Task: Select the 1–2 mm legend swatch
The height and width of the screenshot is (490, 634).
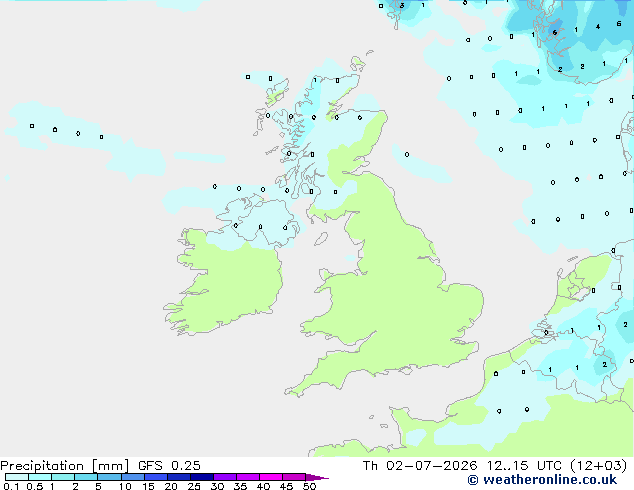Action: point(63,477)
